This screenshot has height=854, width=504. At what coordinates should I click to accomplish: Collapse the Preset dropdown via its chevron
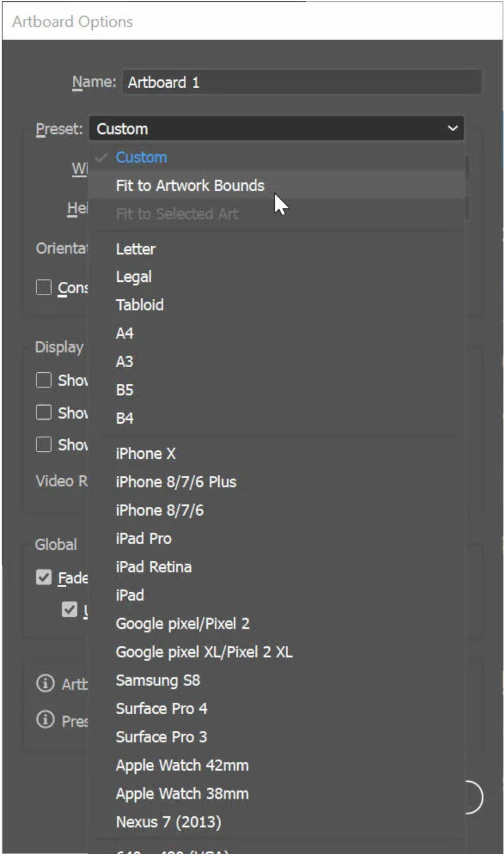(452, 128)
